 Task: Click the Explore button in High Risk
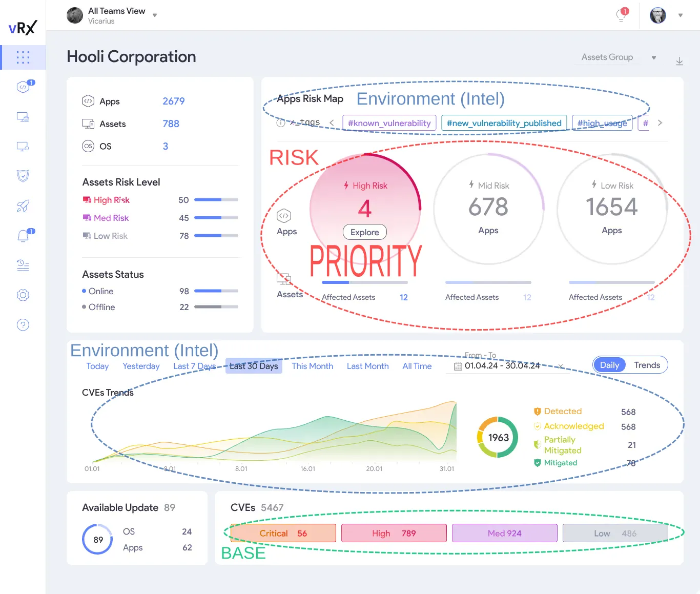365,232
